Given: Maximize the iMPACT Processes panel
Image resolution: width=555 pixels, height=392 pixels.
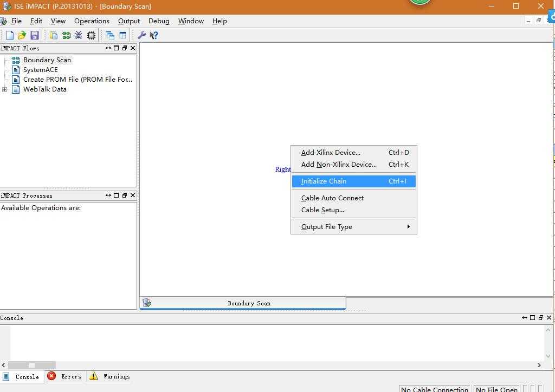Looking at the screenshot, I should tap(116, 195).
